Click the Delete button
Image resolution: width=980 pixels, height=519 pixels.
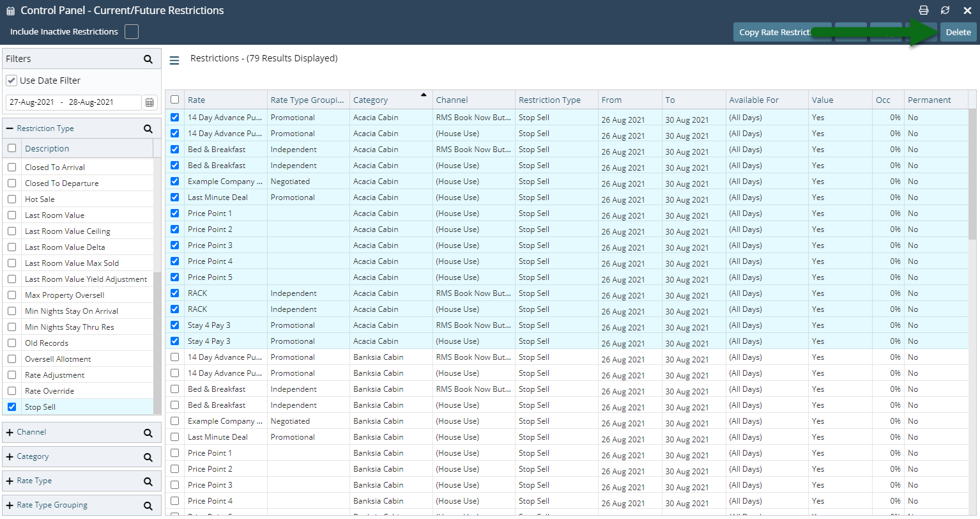pos(958,32)
